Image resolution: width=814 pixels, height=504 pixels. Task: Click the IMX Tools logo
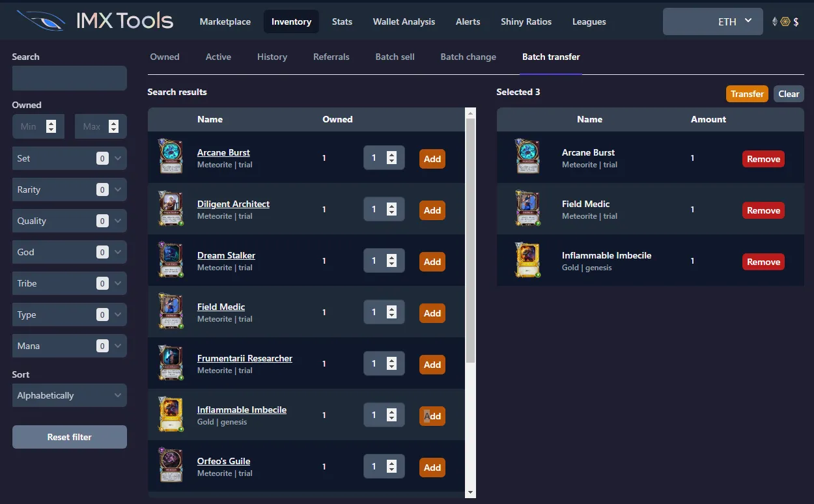coord(95,21)
